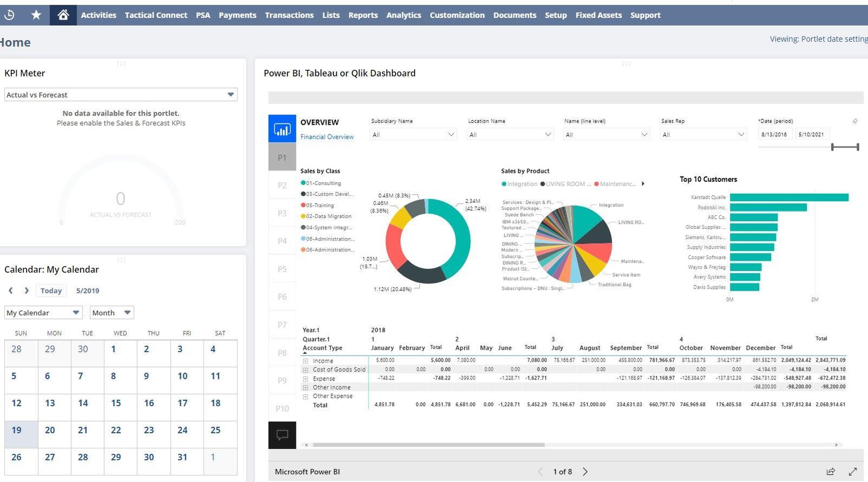868x482 pixels.
Task: Open the Activities menu
Action: tap(98, 15)
